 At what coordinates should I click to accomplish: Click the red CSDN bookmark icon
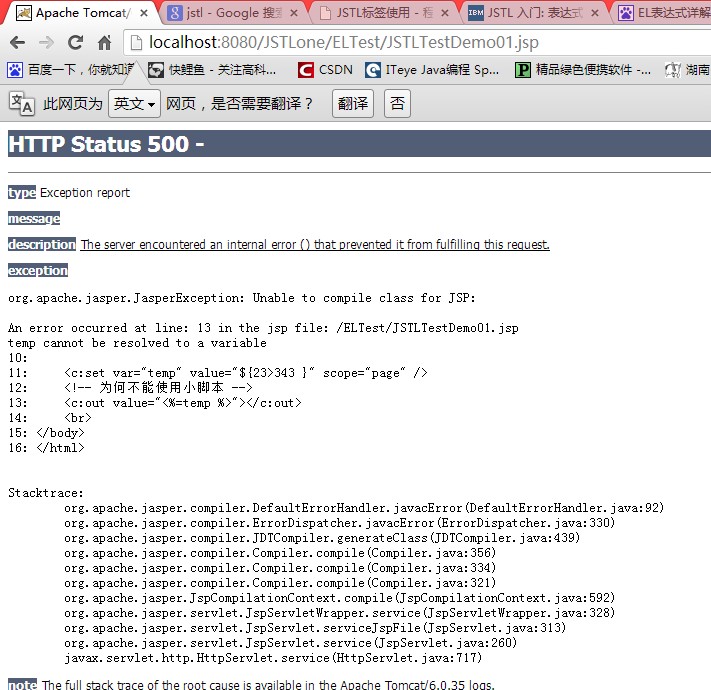[306, 70]
